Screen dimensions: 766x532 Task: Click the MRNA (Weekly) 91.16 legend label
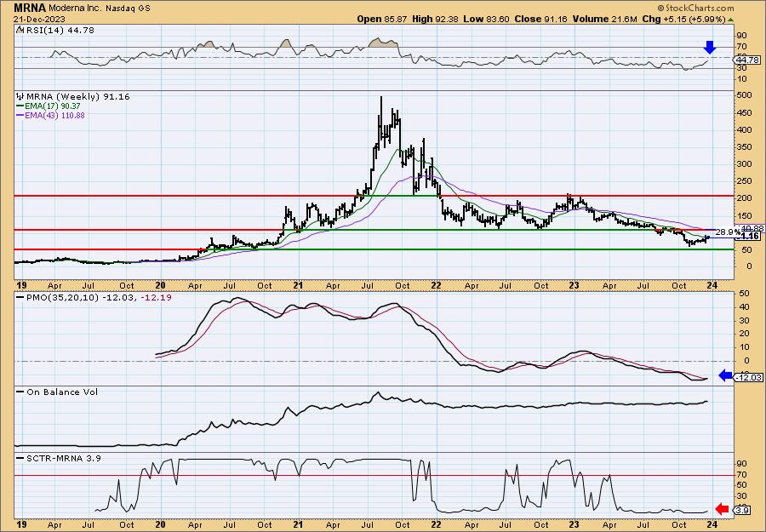pos(78,97)
